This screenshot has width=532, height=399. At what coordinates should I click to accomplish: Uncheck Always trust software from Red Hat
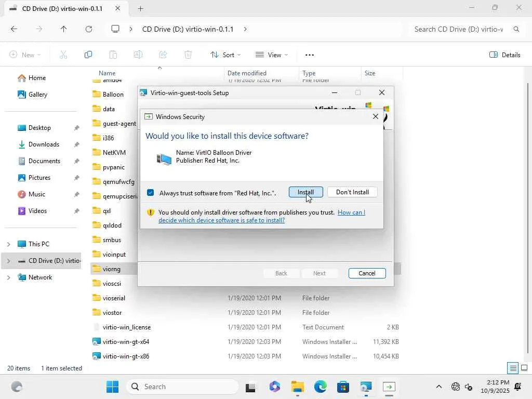150,193
